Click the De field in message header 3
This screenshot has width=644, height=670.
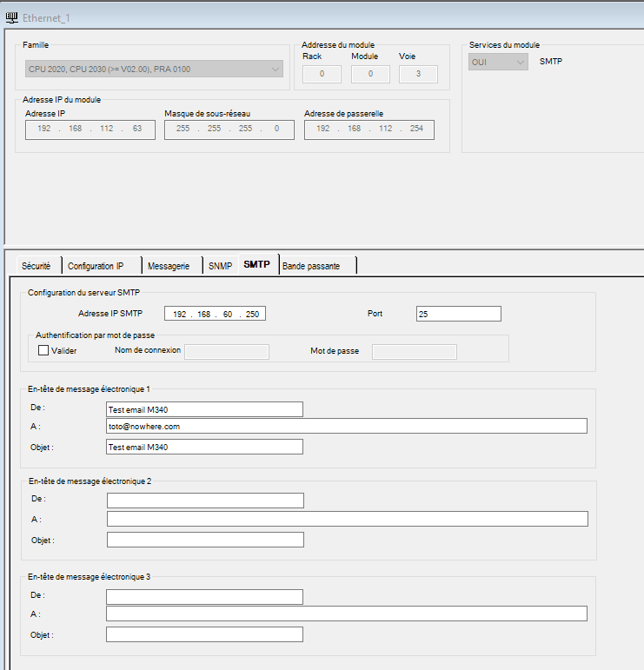(x=204, y=596)
